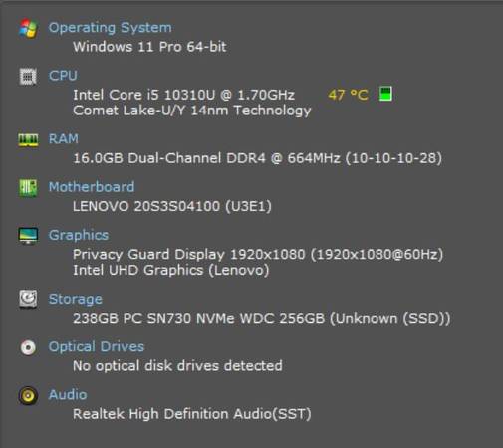Click the green CPU temperature indicator icon
503x448 pixels.
pos(385,94)
